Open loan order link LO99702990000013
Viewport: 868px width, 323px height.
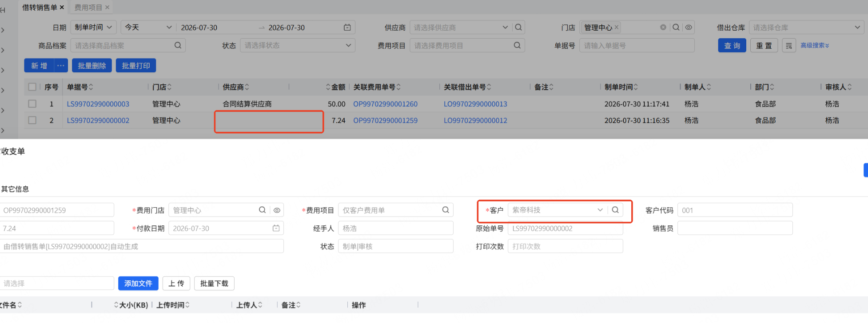pos(475,104)
